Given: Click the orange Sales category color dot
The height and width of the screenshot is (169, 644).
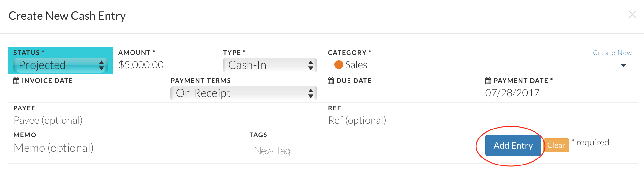Looking at the screenshot, I should click(339, 65).
